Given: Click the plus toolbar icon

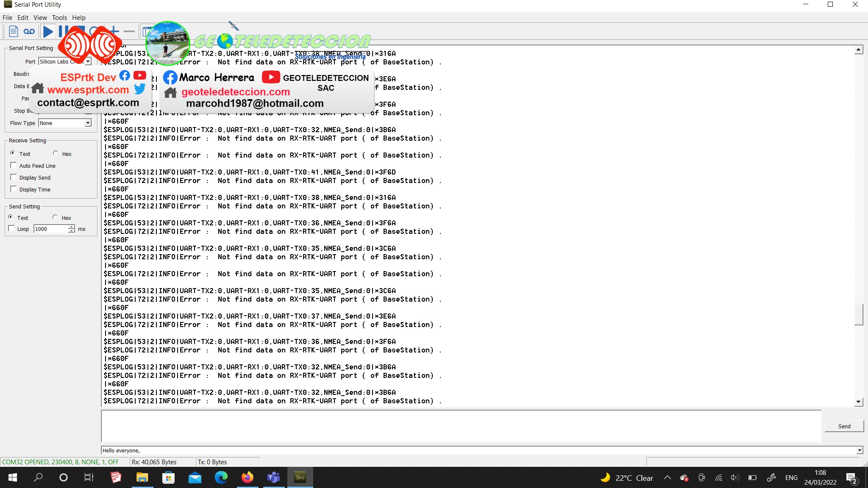Looking at the screenshot, I should (x=115, y=31).
